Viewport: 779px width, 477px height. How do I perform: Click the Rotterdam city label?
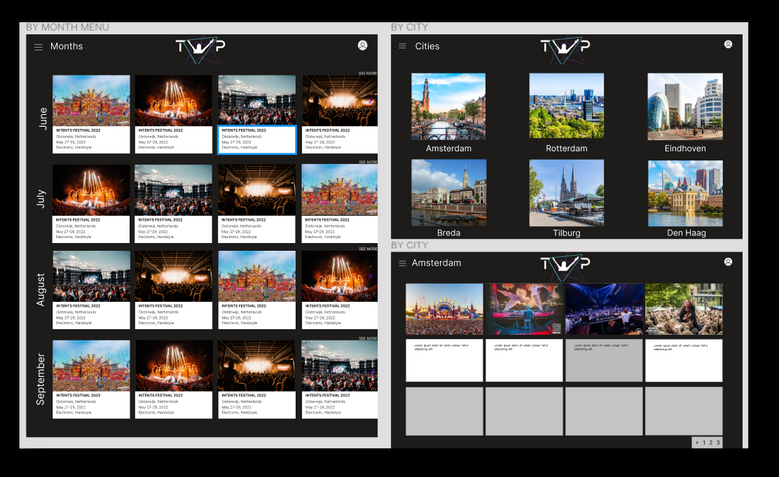[x=566, y=148]
